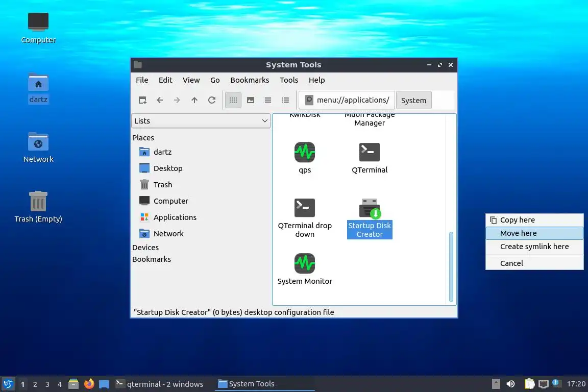Select the QTerminal application icon
The height and width of the screenshot is (392, 588).
(x=370, y=152)
